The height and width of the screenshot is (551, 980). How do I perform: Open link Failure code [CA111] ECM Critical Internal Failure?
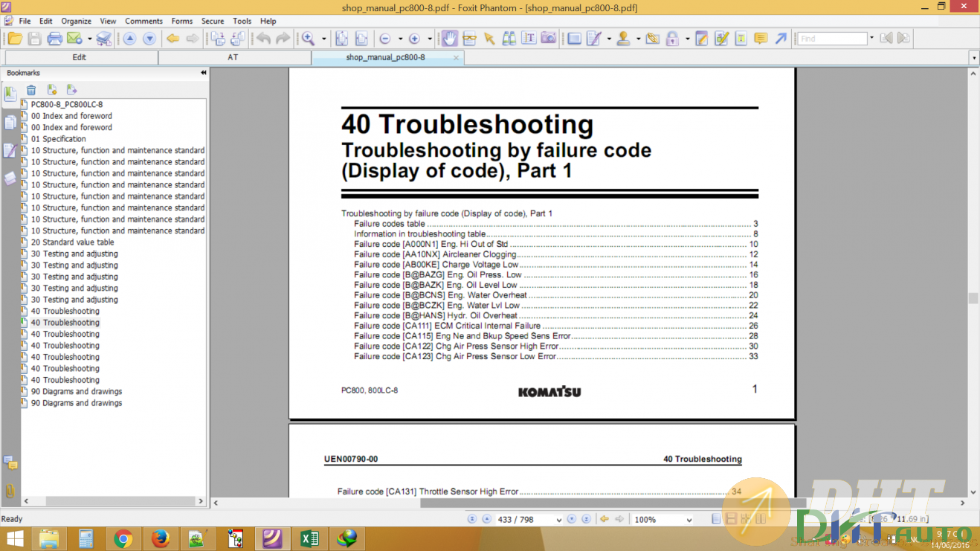coord(447,326)
